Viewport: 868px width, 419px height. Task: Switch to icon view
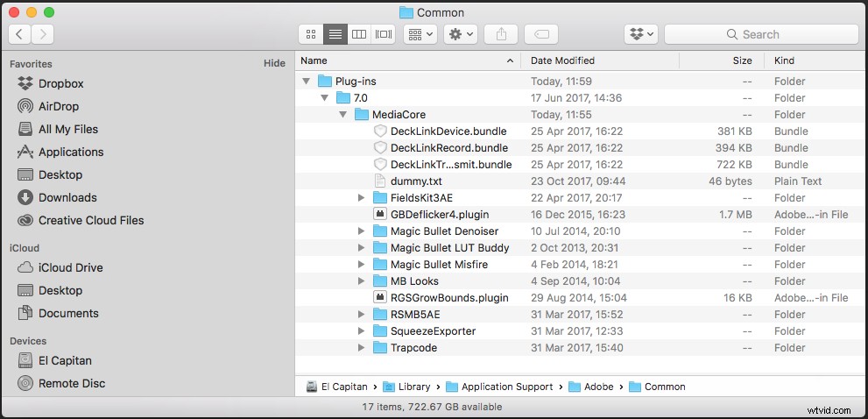[x=311, y=34]
